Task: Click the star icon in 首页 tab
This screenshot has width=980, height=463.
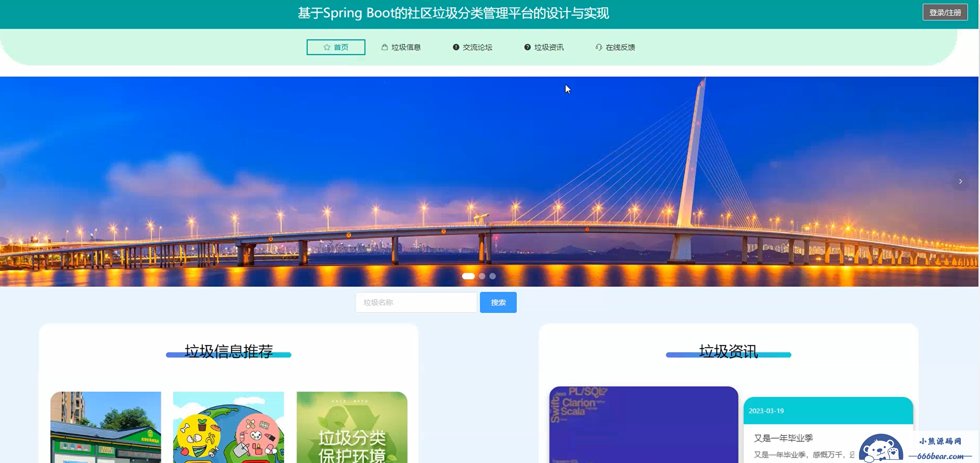Action: pyautogui.click(x=326, y=47)
